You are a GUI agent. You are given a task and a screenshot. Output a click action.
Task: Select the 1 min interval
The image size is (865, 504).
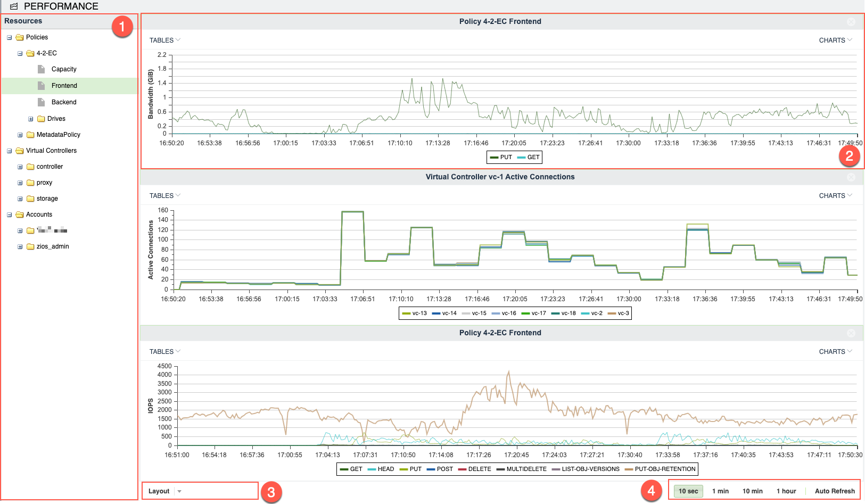click(x=720, y=491)
